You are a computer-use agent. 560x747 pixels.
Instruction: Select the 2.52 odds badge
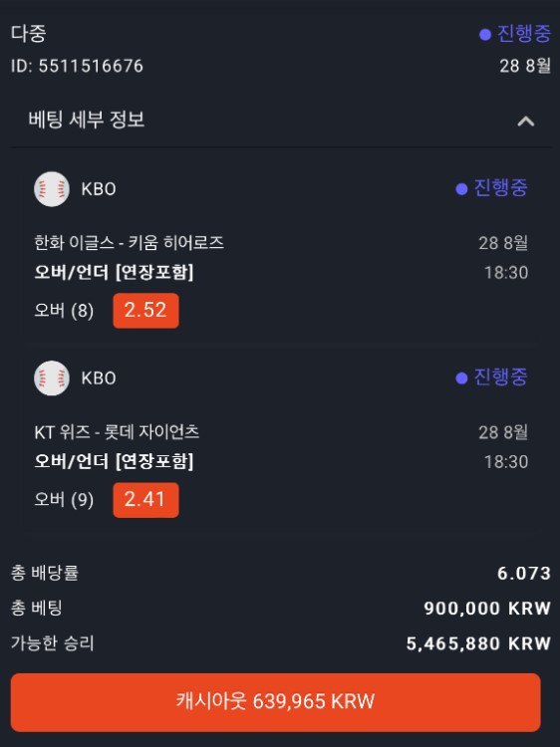pyautogui.click(x=145, y=311)
